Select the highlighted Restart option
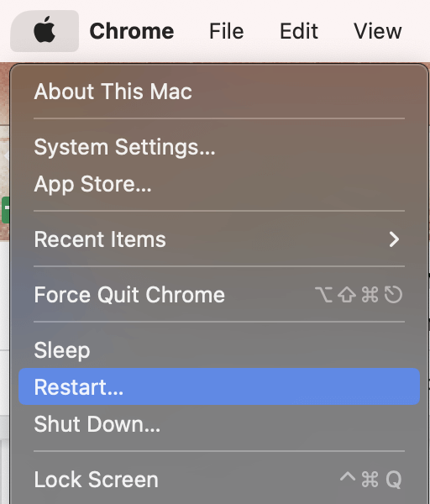The width and height of the screenshot is (430, 504). point(219,386)
